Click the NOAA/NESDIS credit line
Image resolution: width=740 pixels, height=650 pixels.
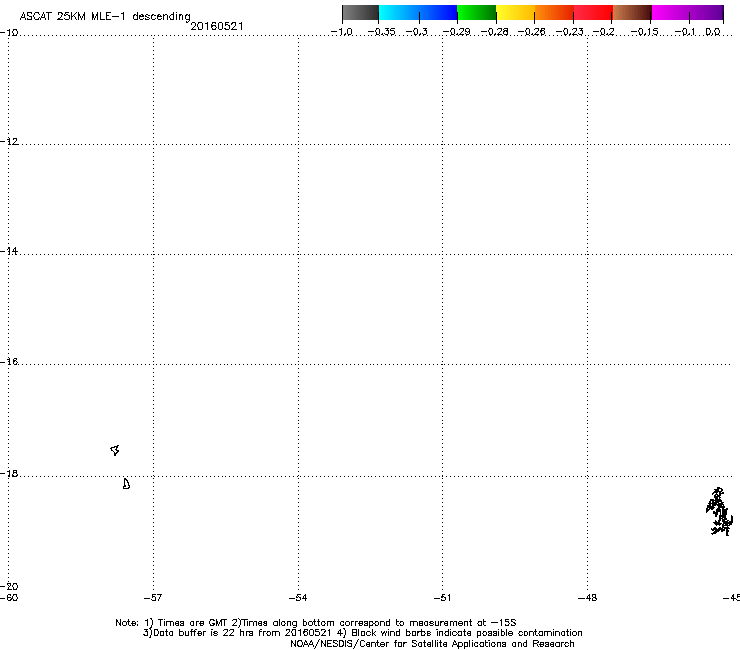432,644
